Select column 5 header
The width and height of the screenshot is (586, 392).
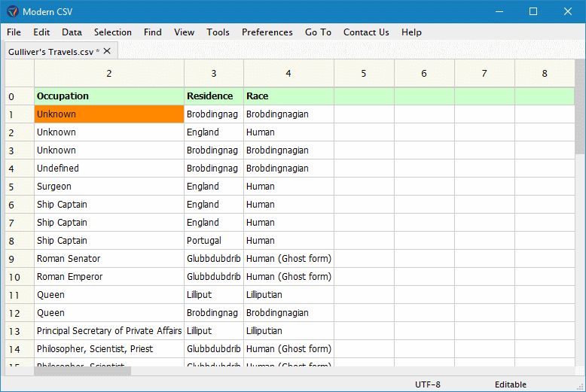364,73
